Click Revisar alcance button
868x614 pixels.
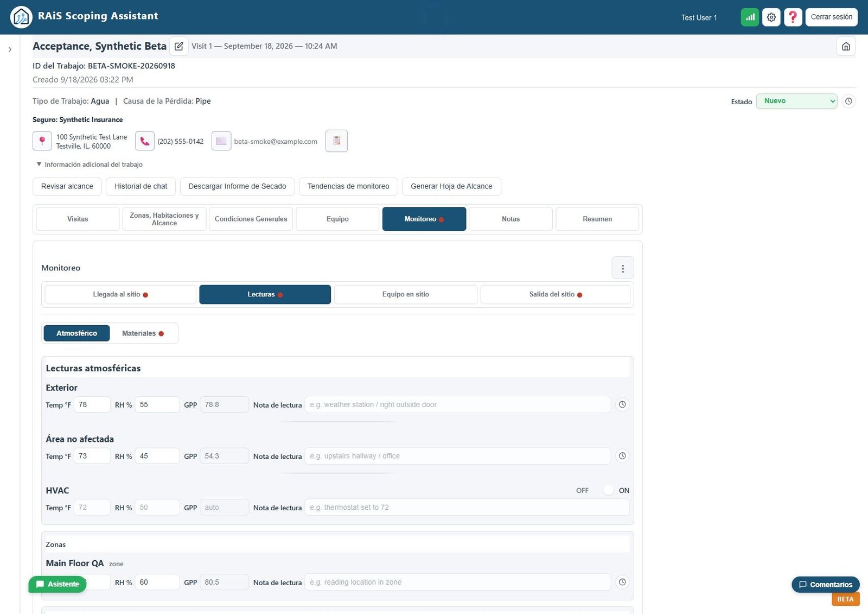pos(67,186)
